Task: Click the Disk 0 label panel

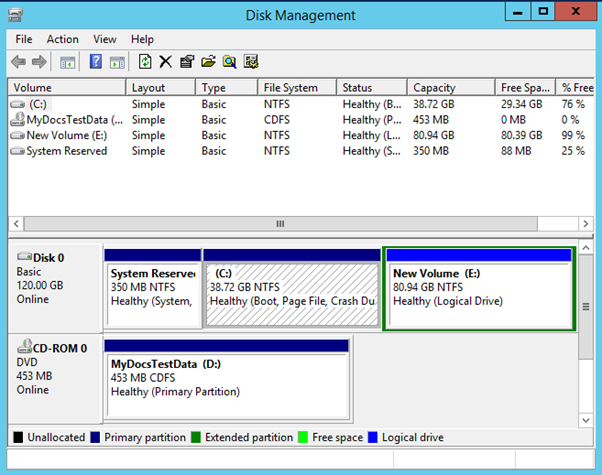Action: (55, 288)
